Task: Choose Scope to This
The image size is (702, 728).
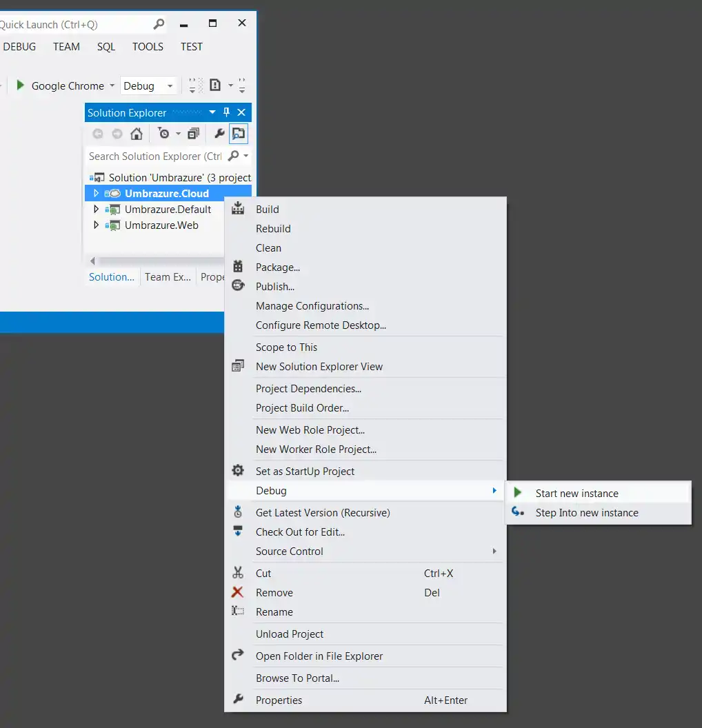Action: pos(365,347)
